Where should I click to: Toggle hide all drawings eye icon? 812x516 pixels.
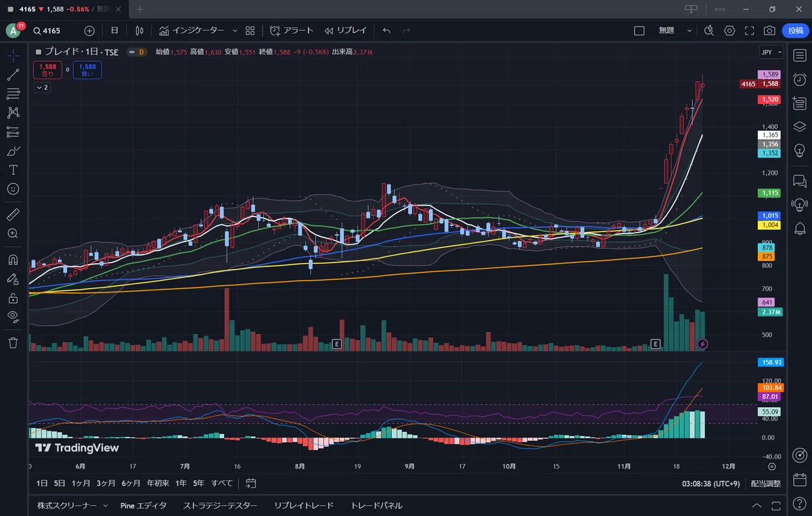[x=13, y=316]
